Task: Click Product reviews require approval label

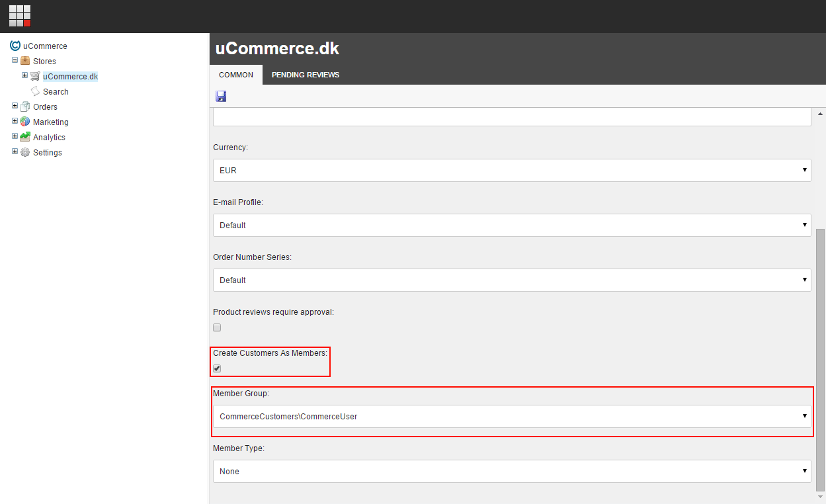Action: [x=273, y=312]
